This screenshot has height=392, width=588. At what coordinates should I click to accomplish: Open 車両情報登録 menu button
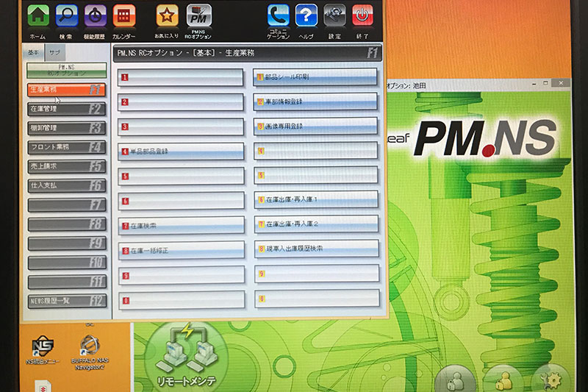click(315, 101)
